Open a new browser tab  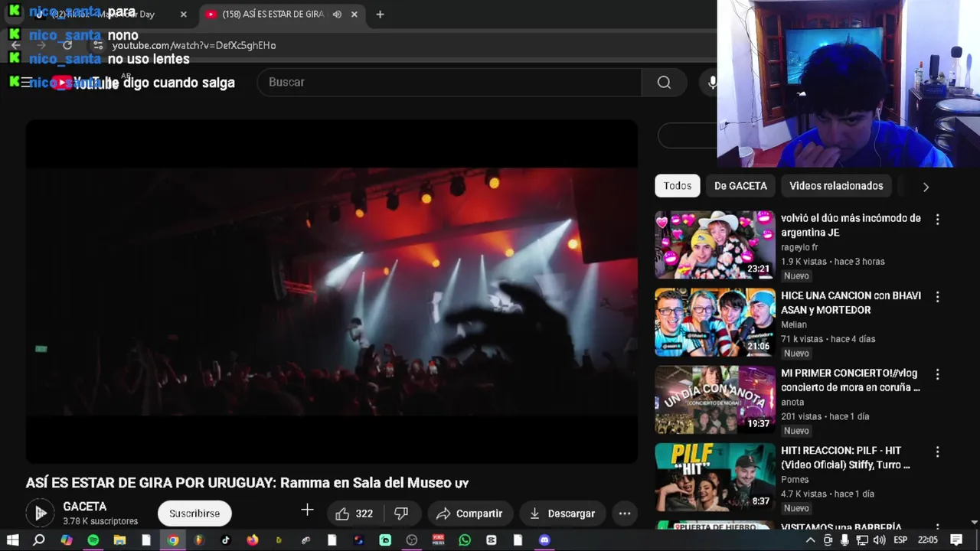(x=380, y=14)
